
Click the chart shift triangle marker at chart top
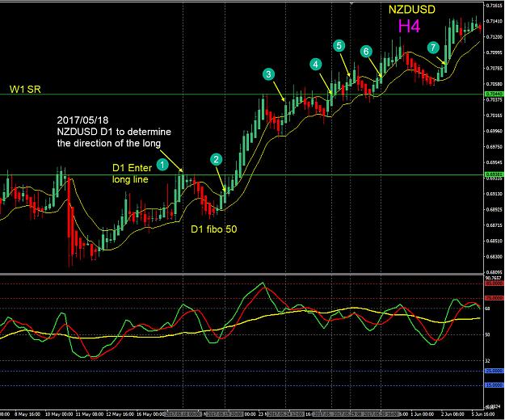[x=351, y=3]
